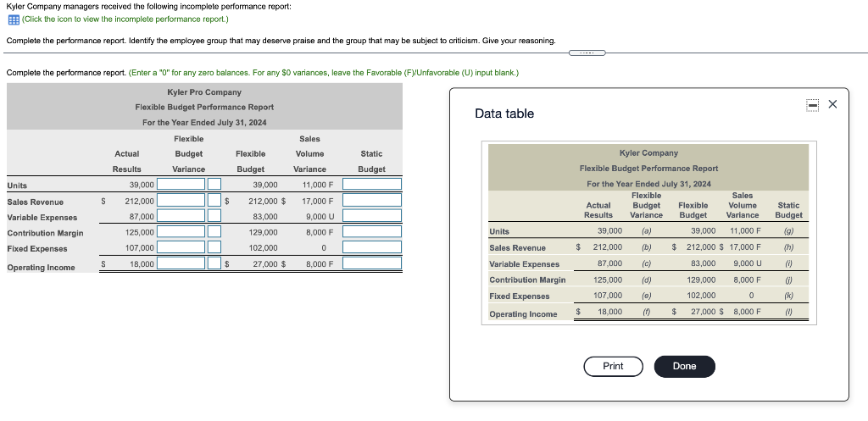Select Units static budget input field
The height and width of the screenshot is (421, 868).
tap(372, 184)
